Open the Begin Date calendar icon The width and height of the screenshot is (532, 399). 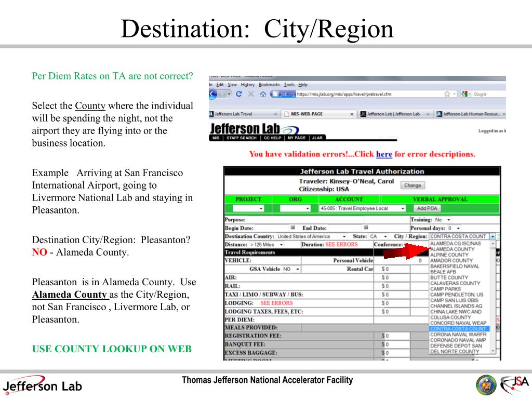293,228
